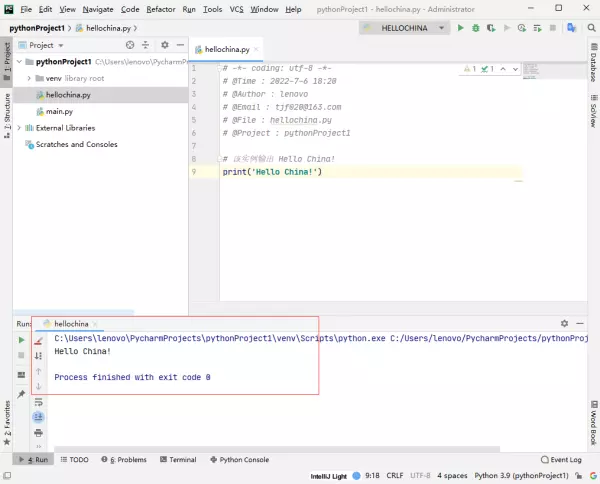Open Python 3.9 interpreter selector
Image resolution: width=600 pixels, height=484 pixels.
pyautogui.click(x=522, y=475)
